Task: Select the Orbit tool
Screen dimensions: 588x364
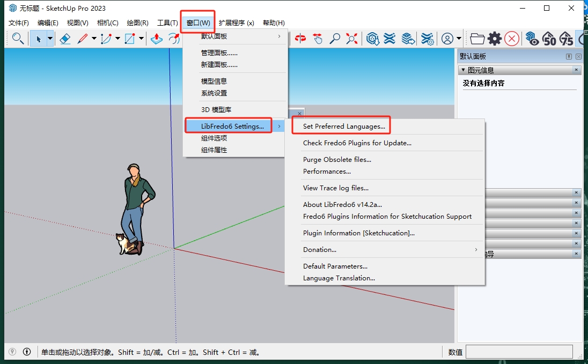Action: (301, 38)
